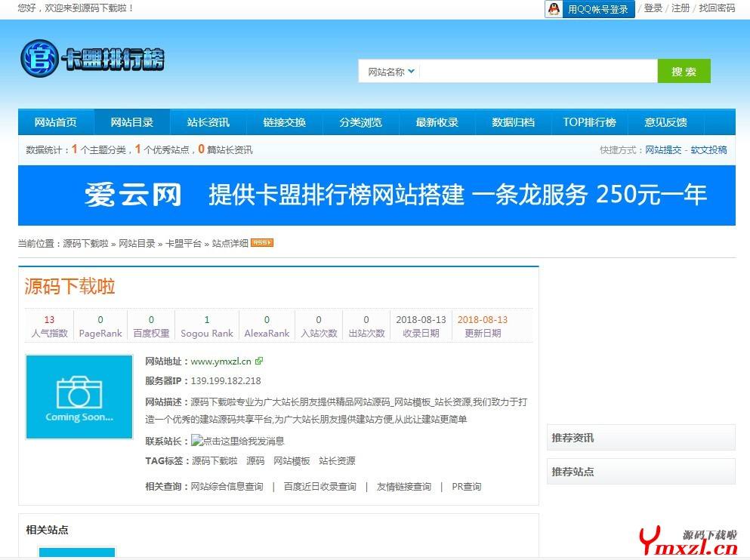Click the 注册 register link
The height and width of the screenshot is (560, 750).
(681, 8)
